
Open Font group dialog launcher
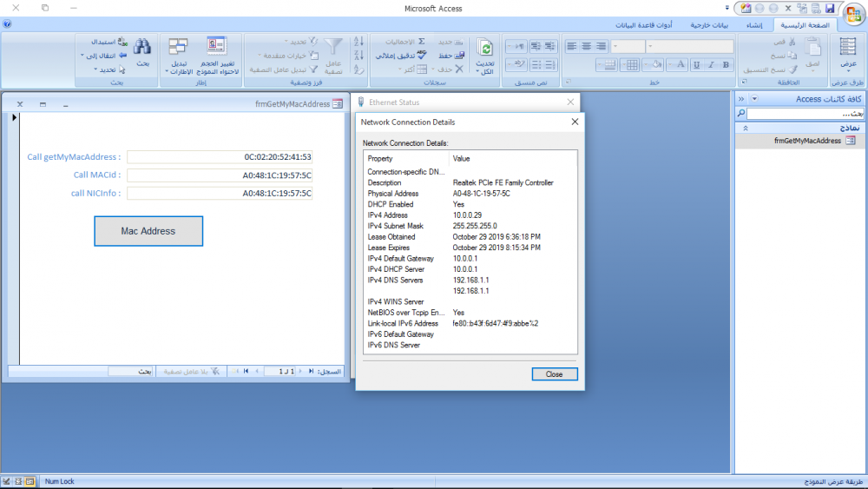(x=568, y=82)
